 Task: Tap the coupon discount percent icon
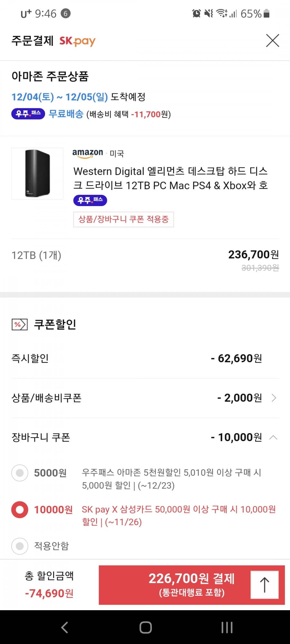click(x=20, y=325)
